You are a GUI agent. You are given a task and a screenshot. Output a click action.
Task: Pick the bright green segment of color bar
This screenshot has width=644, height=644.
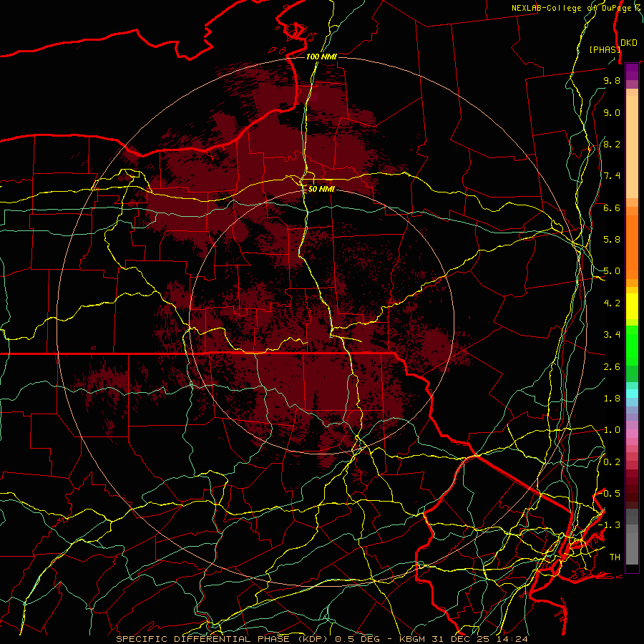(x=632, y=345)
